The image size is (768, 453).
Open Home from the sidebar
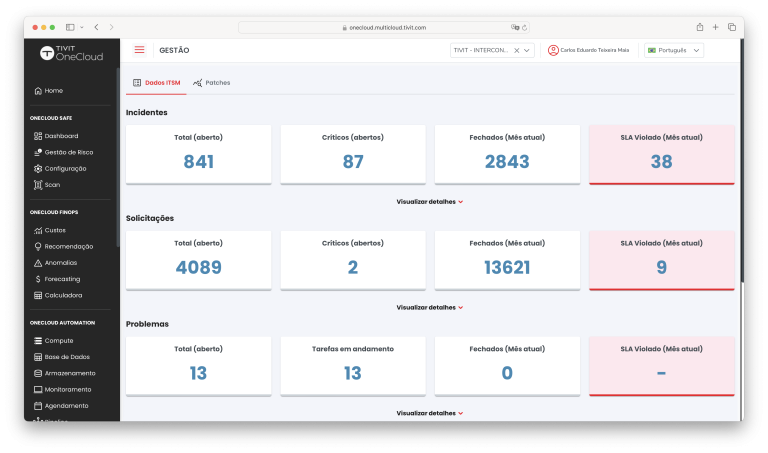click(x=53, y=90)
